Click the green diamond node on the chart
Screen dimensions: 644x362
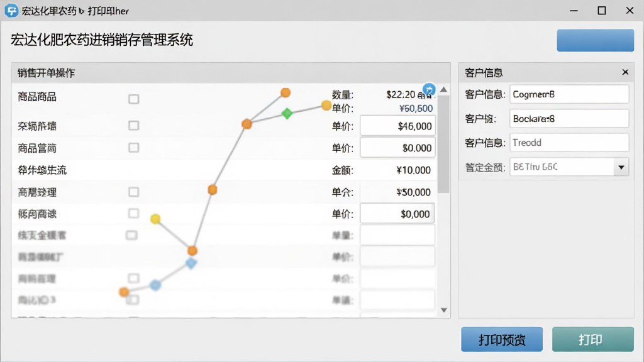287,113
